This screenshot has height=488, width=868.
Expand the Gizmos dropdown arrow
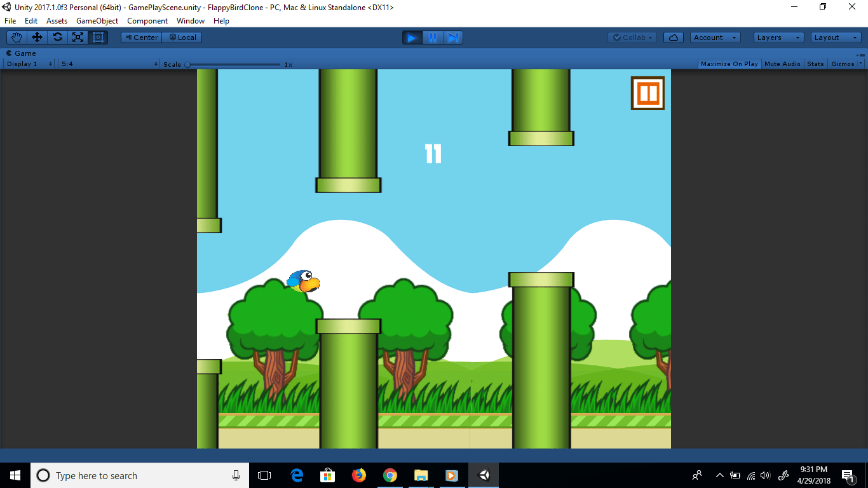(861, 64)
